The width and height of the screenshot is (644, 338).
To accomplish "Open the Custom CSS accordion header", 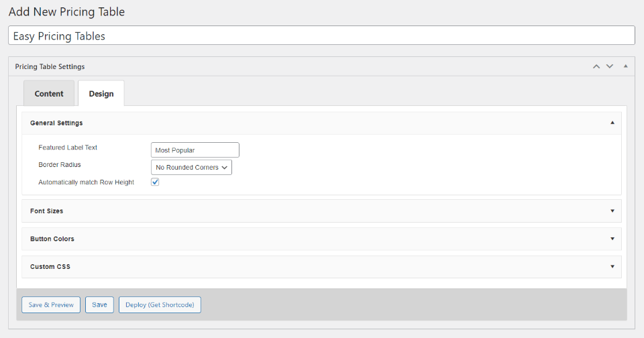I will click(50, 267).
